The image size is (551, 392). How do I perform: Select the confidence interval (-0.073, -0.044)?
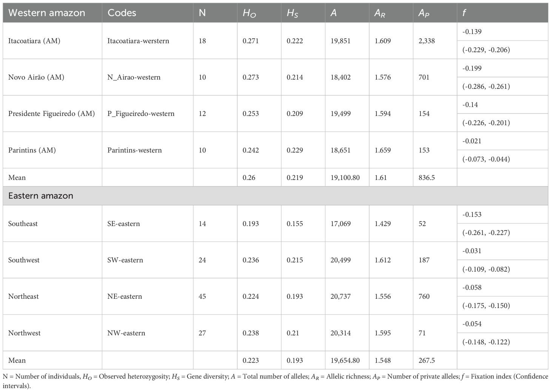(x=486, y=159)
